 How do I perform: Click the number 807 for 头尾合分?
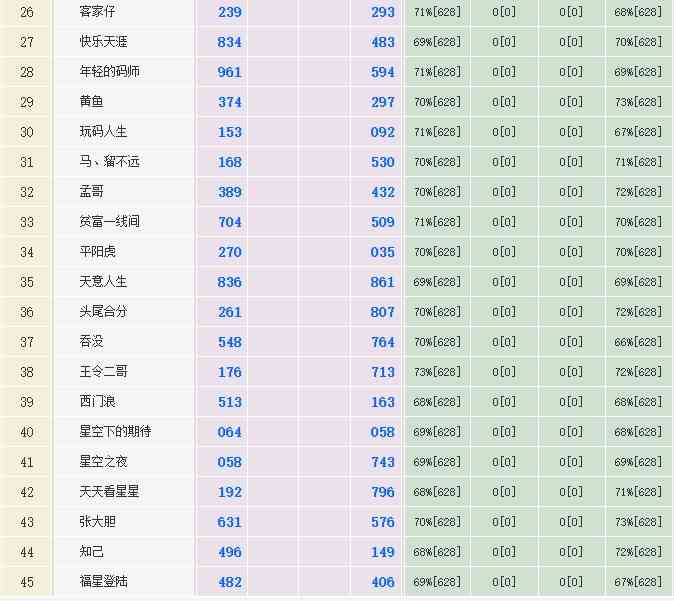[382, 312]
